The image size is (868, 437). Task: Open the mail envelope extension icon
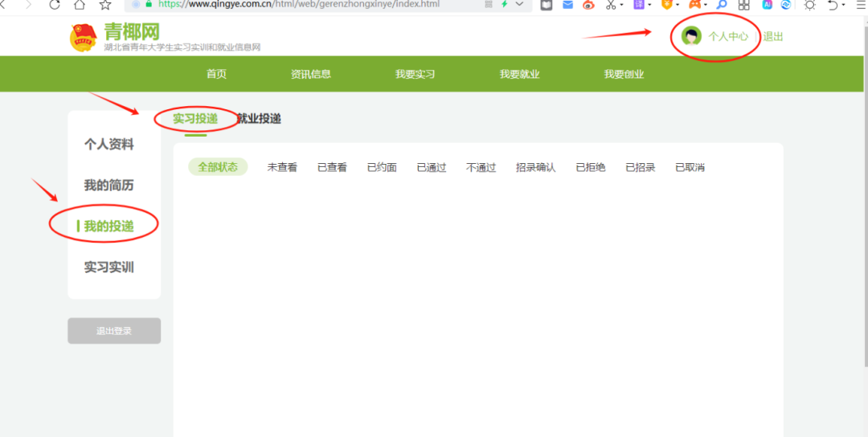568,5
